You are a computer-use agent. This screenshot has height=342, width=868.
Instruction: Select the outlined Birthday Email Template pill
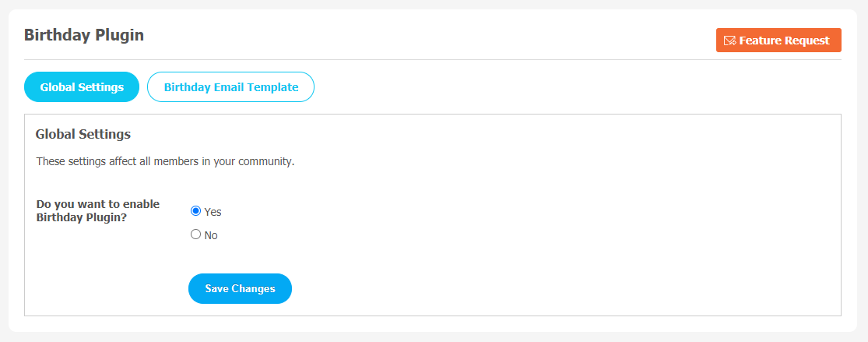[231, 87]
